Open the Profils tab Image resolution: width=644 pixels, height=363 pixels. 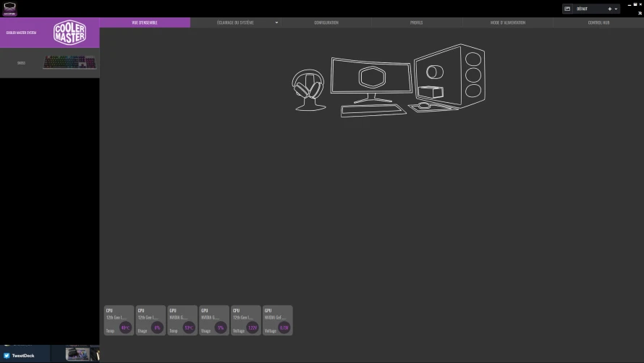coord(417,22)
